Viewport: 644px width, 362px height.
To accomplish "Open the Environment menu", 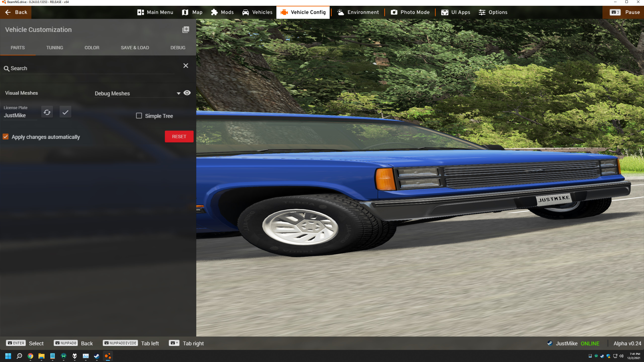I will click(x=358, y=12).
